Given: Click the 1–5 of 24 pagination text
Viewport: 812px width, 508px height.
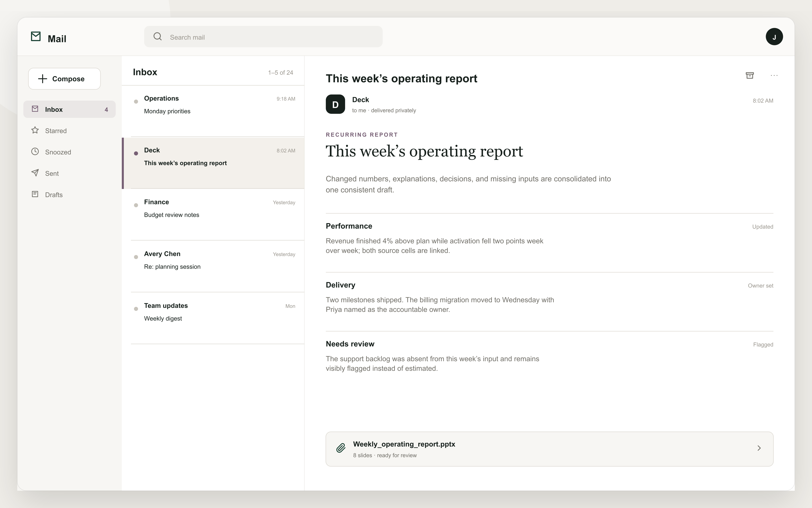Looking at the screenshot, I should (x=281, y=73).
